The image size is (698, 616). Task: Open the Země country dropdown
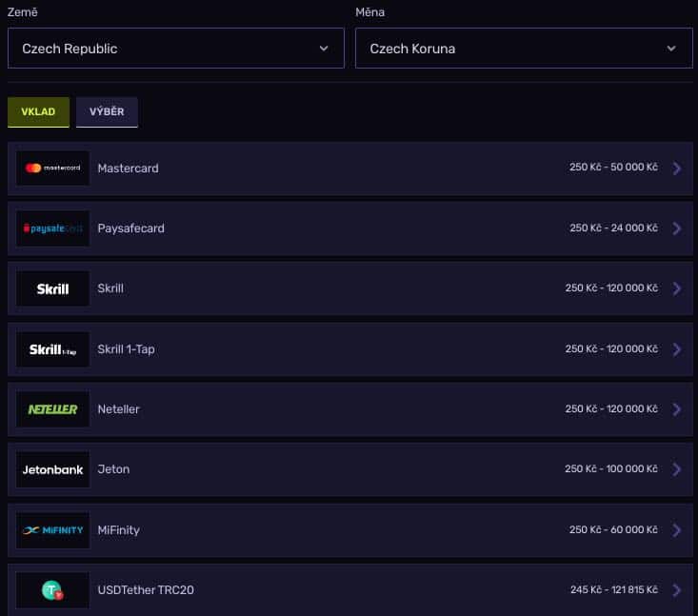click(176, 49)
